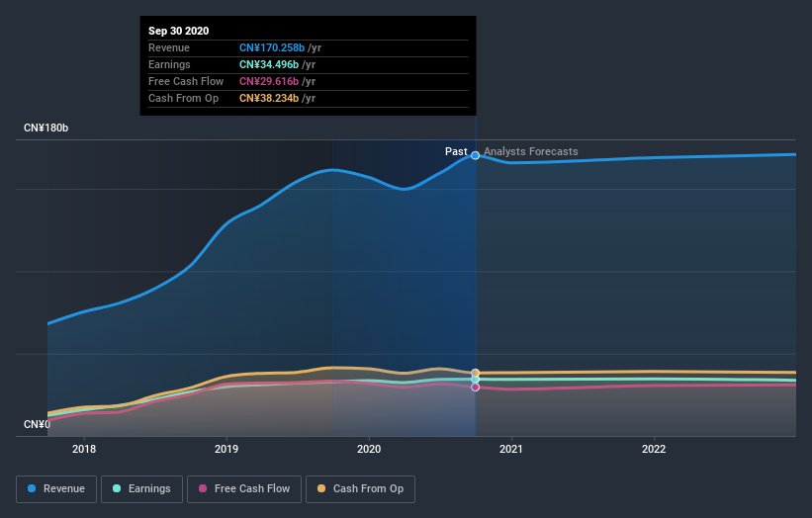Click the 2019 x-axis label
812x518 pixels.
(x=226, y=449)
